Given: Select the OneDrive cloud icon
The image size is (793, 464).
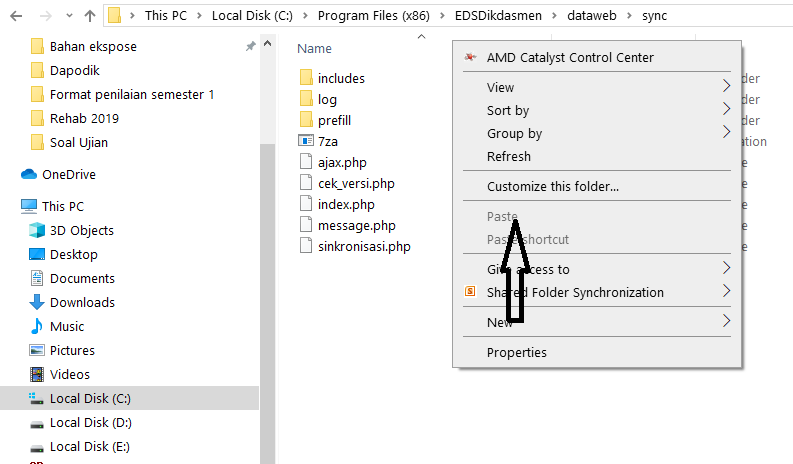Looking at the screenshot, I should [28, 174].
